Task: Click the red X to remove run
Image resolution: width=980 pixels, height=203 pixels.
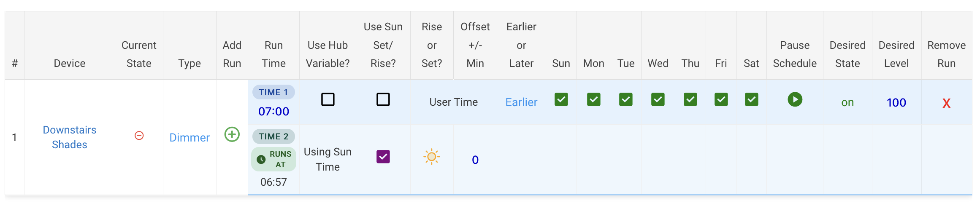Action: click(x=946, y=103)
